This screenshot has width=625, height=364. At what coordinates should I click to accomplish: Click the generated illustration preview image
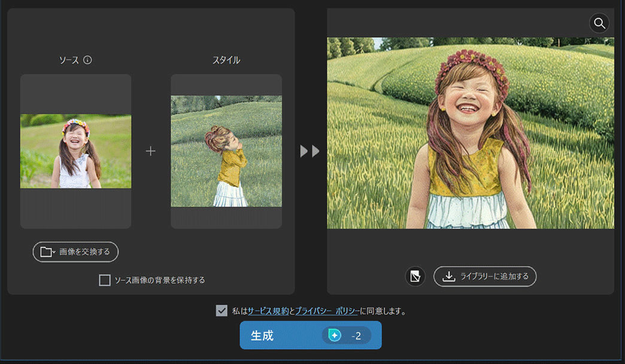point(471,133)
